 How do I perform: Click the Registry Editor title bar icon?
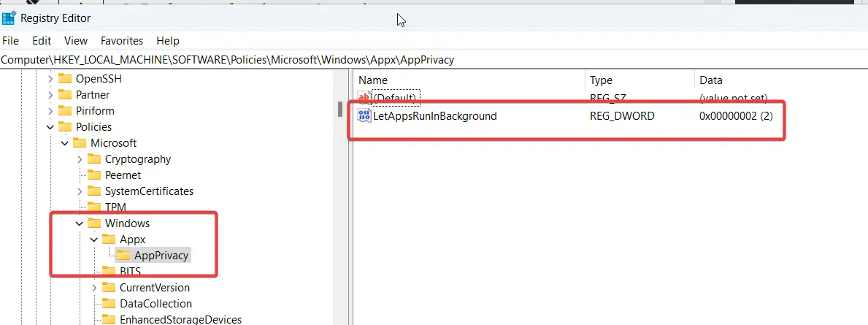tap(9, 18)
